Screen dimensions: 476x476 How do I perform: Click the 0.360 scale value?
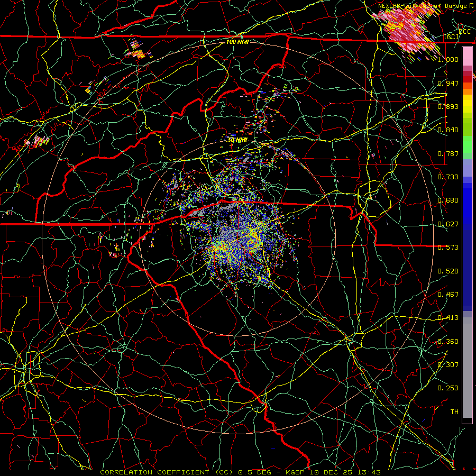point(448,341)
